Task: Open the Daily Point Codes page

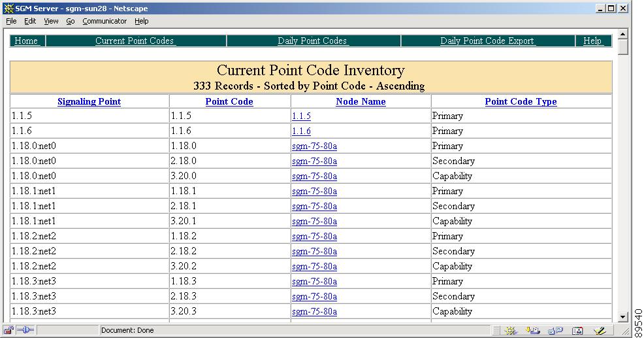Action: click(x=312, y=41)
